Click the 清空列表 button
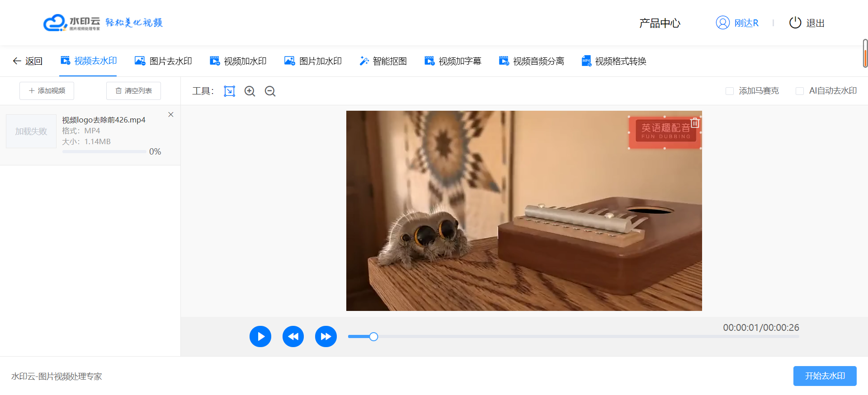 pos(133,91)
